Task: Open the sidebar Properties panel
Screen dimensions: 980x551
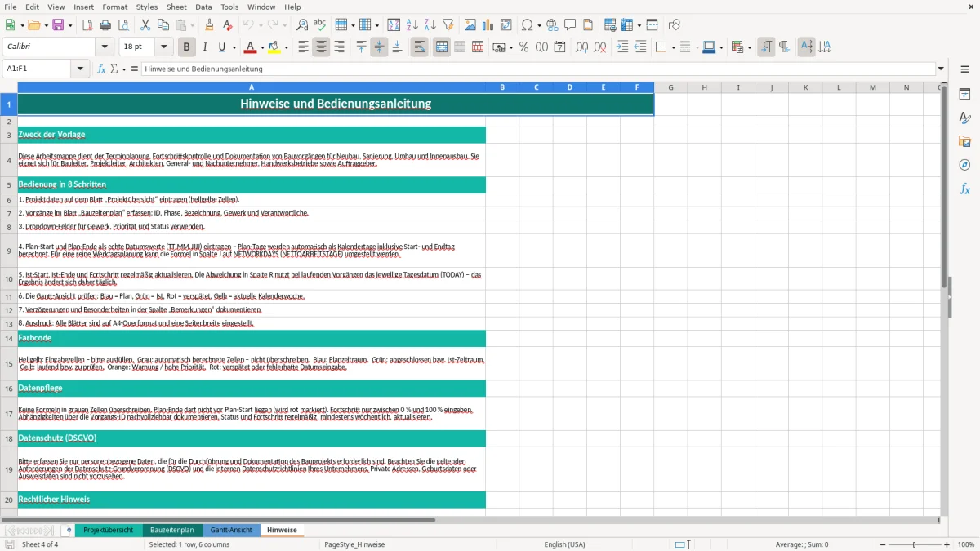Action: coord(964,94)
